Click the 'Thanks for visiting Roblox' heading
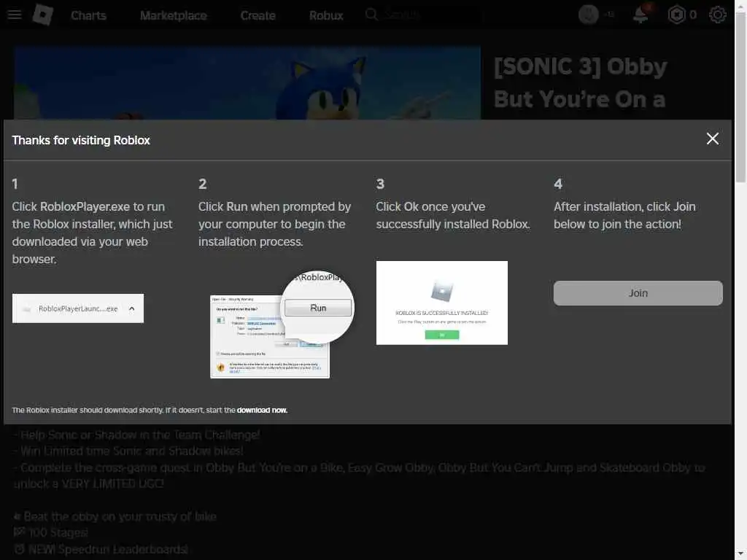 point(81,140)
